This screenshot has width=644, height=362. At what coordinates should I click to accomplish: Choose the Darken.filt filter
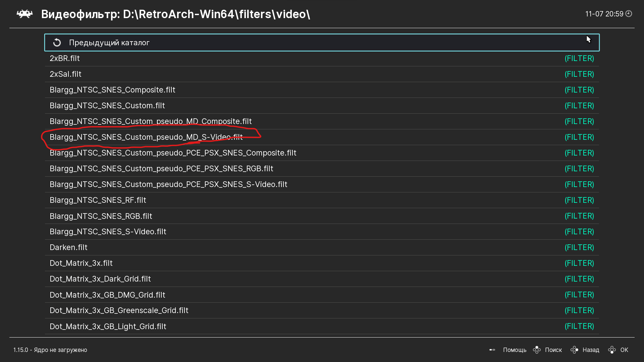(x=68, y=247)
